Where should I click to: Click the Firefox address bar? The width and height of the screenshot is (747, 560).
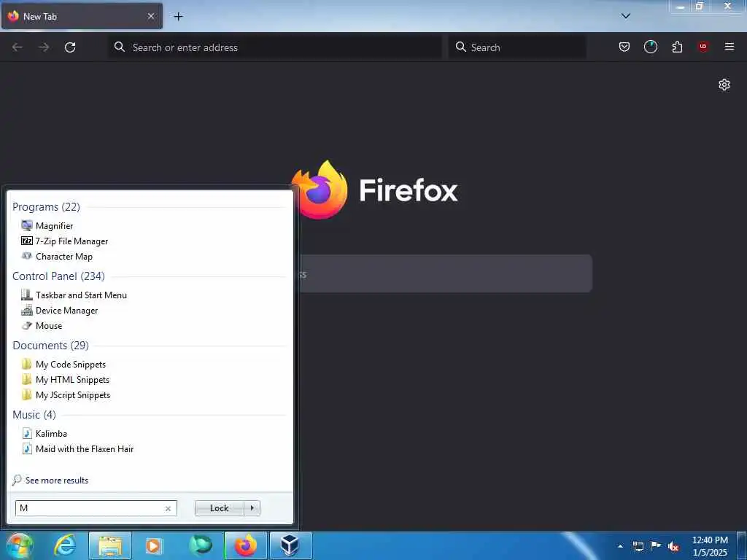click(x=275, y=47)
